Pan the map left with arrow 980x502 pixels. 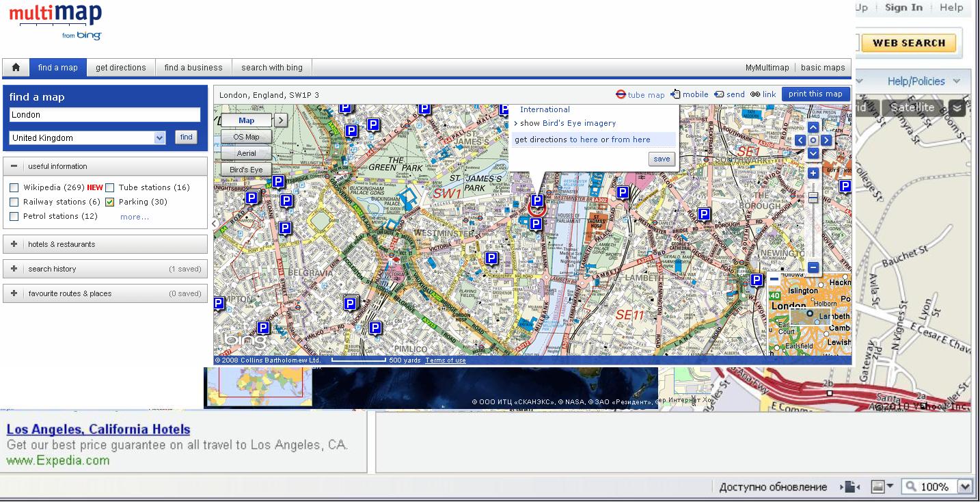pos(800,140)
